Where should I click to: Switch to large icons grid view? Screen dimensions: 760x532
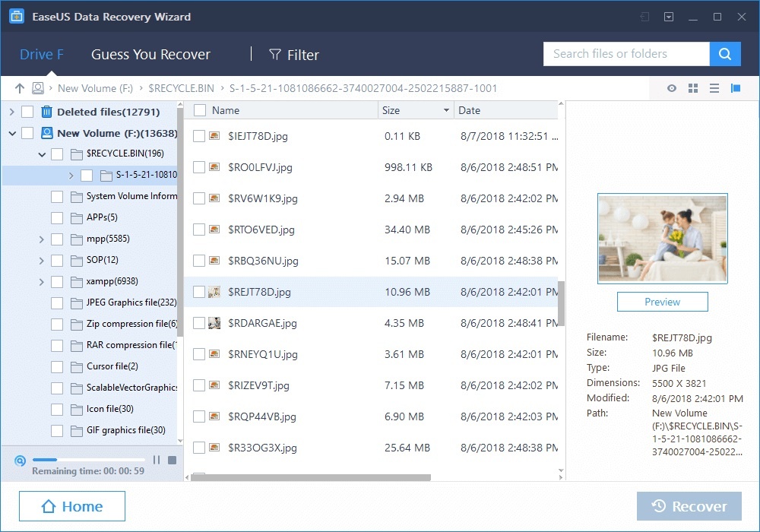693,89
